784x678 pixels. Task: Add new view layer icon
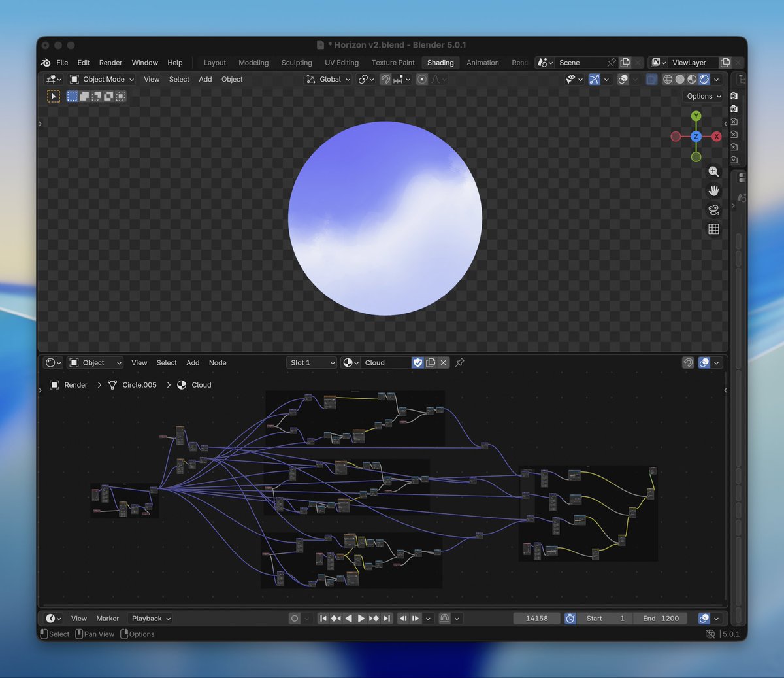(x=725, y=63)
